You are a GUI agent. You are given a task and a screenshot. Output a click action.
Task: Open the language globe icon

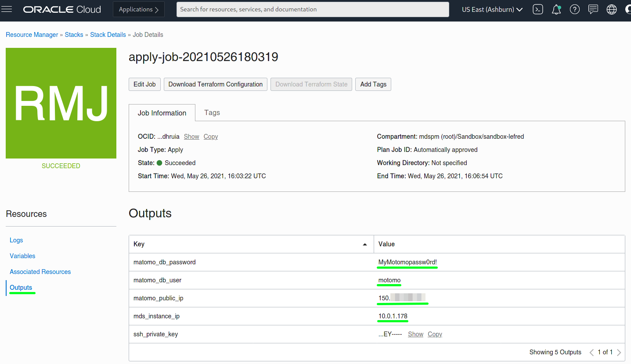click(612, 9)
